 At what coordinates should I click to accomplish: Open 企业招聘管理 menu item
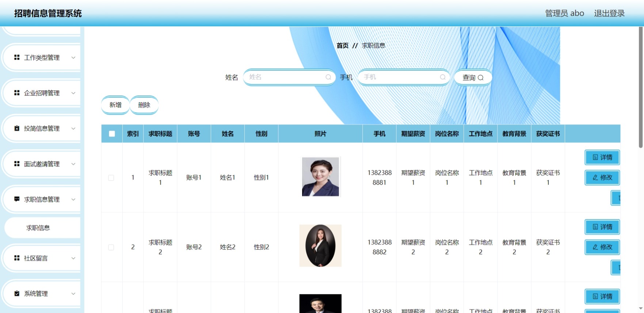coord(42,93)
